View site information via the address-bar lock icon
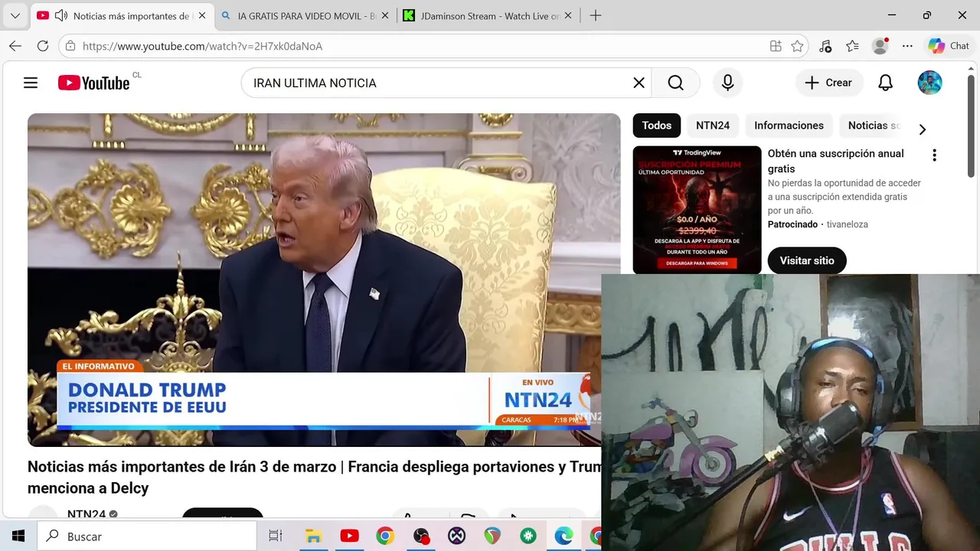The height and width of the screenshot is (551, 980). 70,46
